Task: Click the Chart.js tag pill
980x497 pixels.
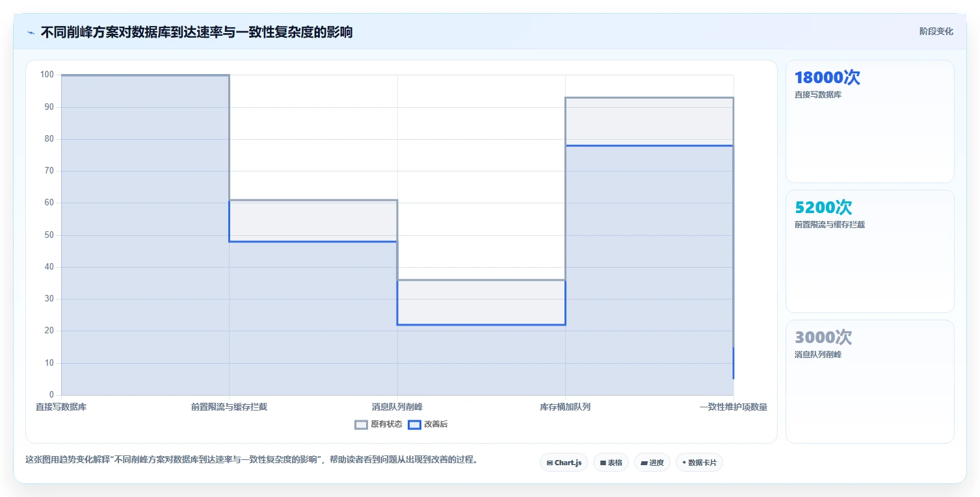Action: (564, 463)
